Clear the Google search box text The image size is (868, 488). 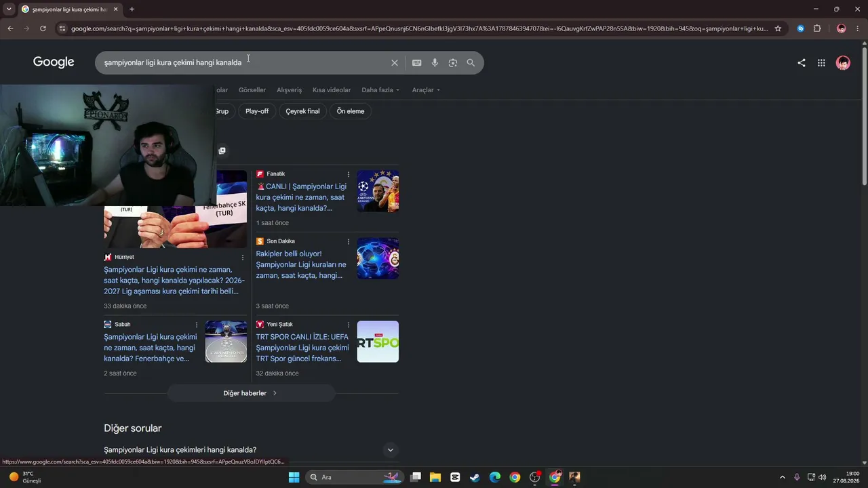click(395, 63)
